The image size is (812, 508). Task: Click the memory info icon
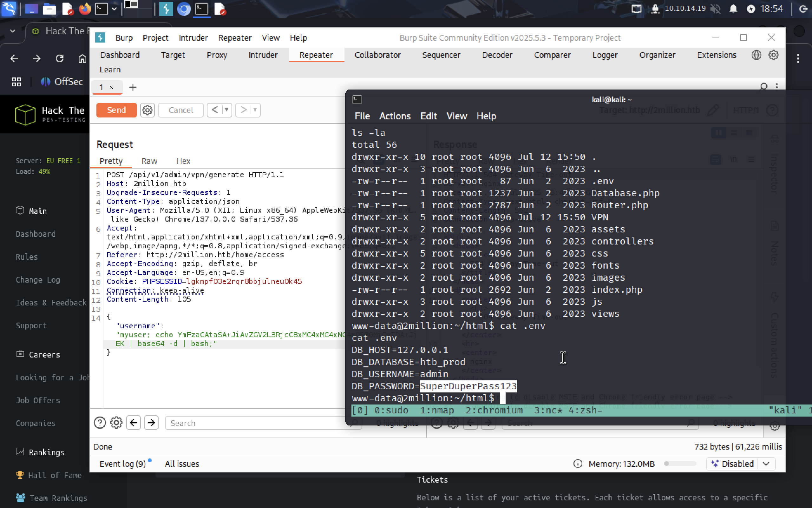(578, 464)
